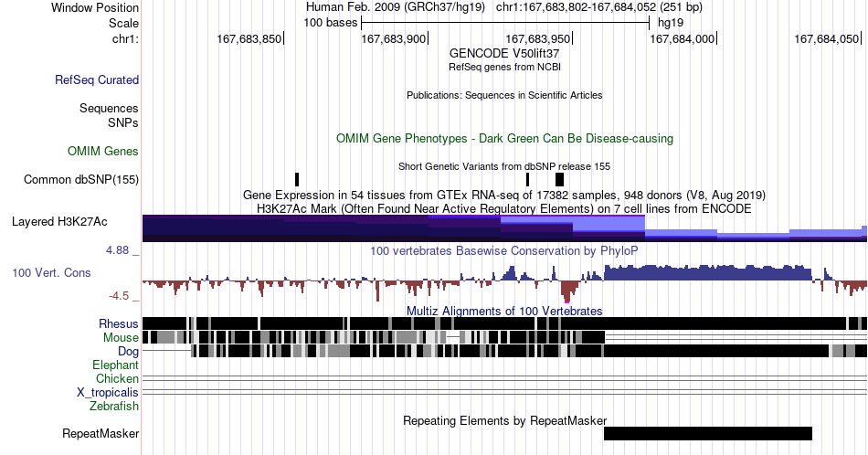The width and height of the screenshot is (868, 455).
Task: Select the Layered H3K27Ac track label
Action: [59, 221]
